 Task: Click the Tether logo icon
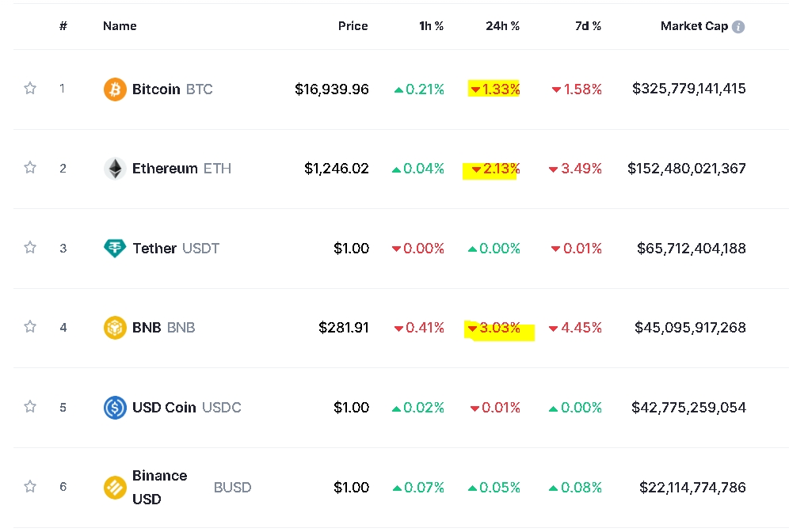[x=115, y=249]
